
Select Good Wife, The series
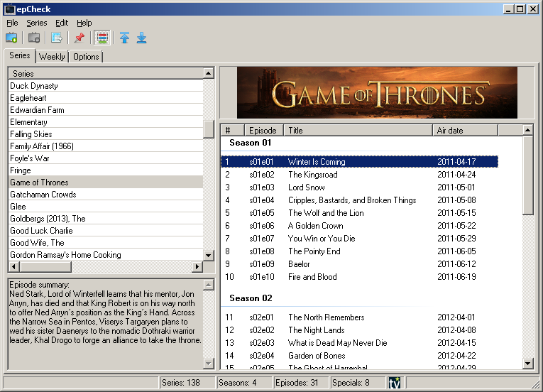pos(106,243)
